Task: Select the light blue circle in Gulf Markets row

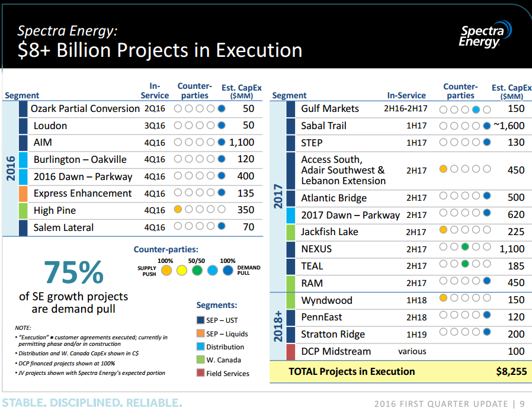Action: 476,110
